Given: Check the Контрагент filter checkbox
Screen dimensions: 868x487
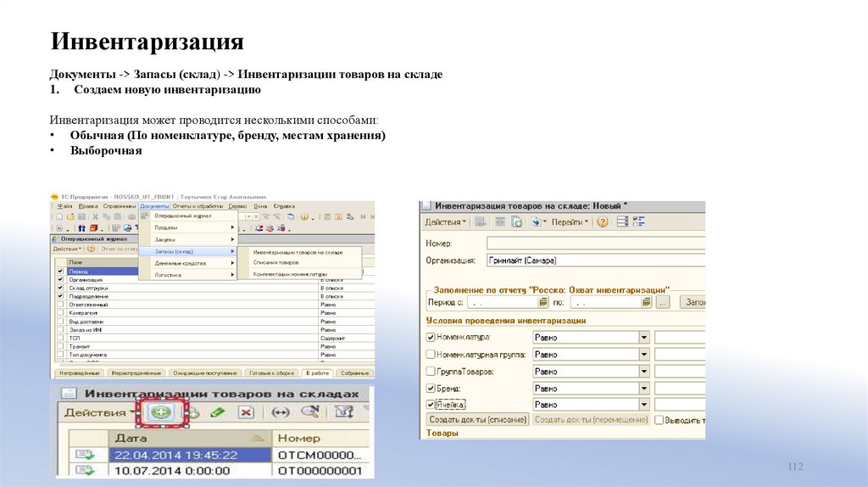Looking at the screenshot, I should point(60,313).
